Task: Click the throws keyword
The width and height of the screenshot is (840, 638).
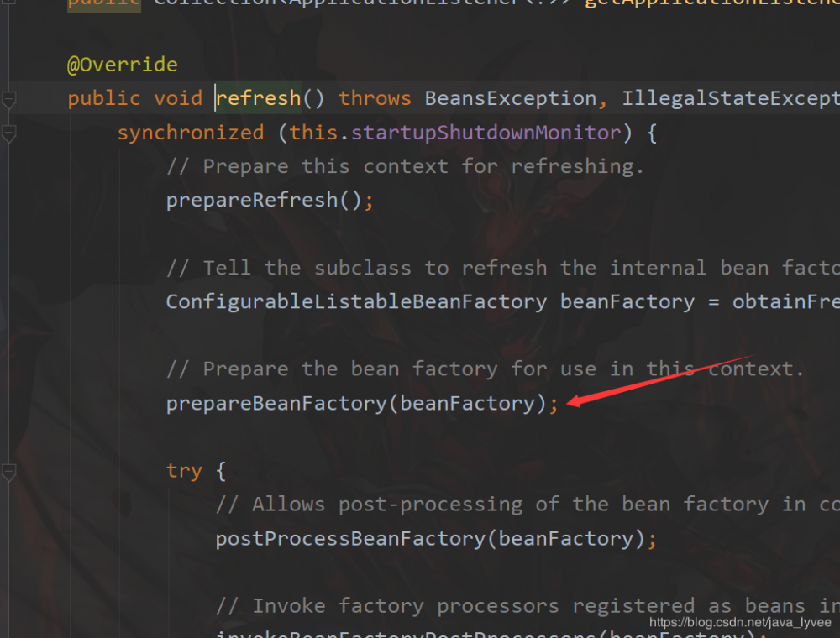Action: tap(375, 98)
